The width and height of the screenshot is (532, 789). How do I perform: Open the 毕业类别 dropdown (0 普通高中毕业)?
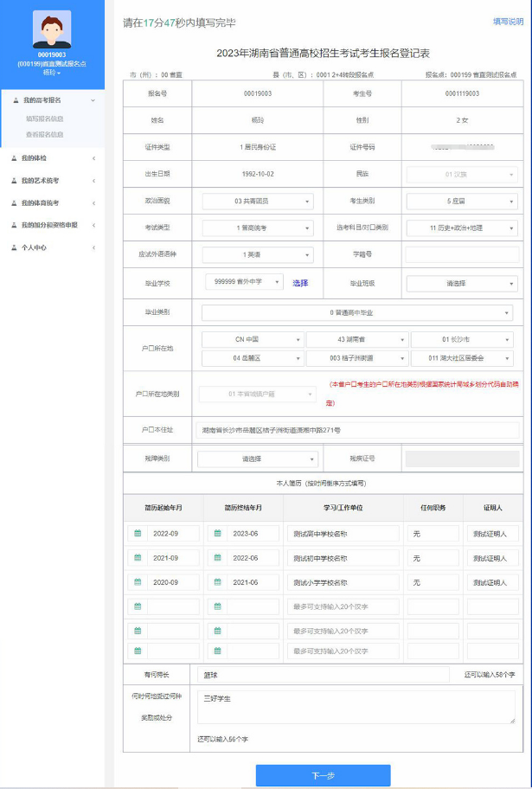(357, 312)
